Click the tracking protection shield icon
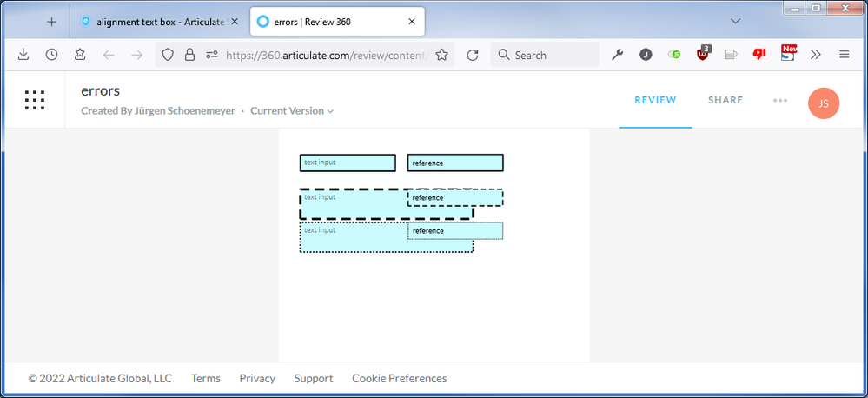The width and height of the screenshot is (868, 398). [x=169, y=55]
